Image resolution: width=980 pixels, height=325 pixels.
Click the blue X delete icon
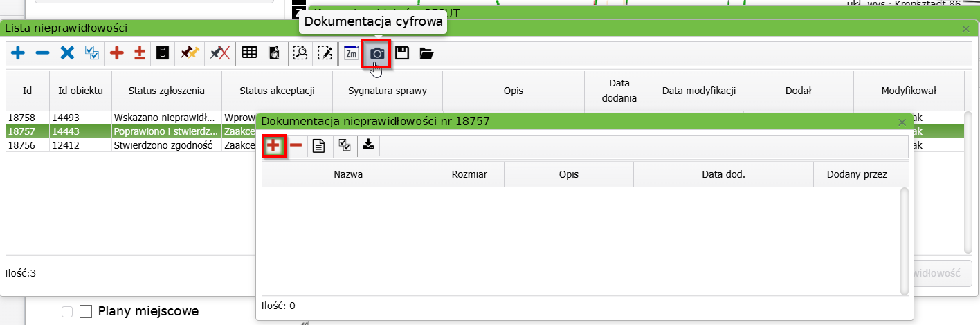67,53
